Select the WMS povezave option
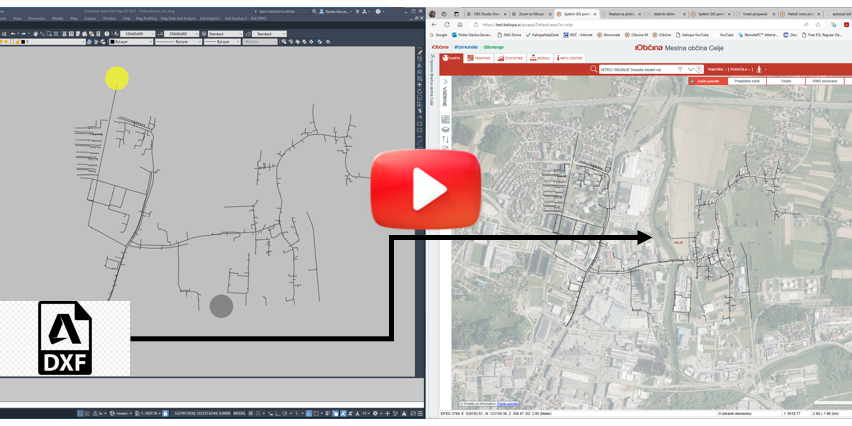 point(823,80)
